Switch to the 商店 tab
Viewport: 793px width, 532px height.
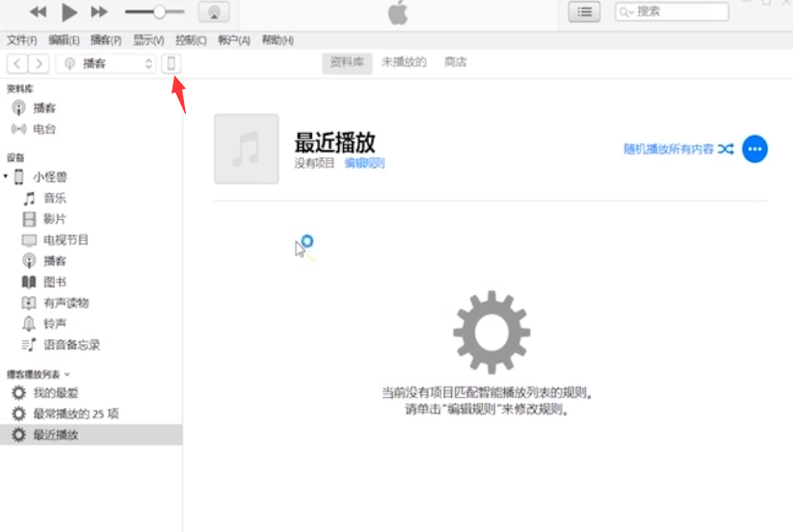tap(455, 63)
